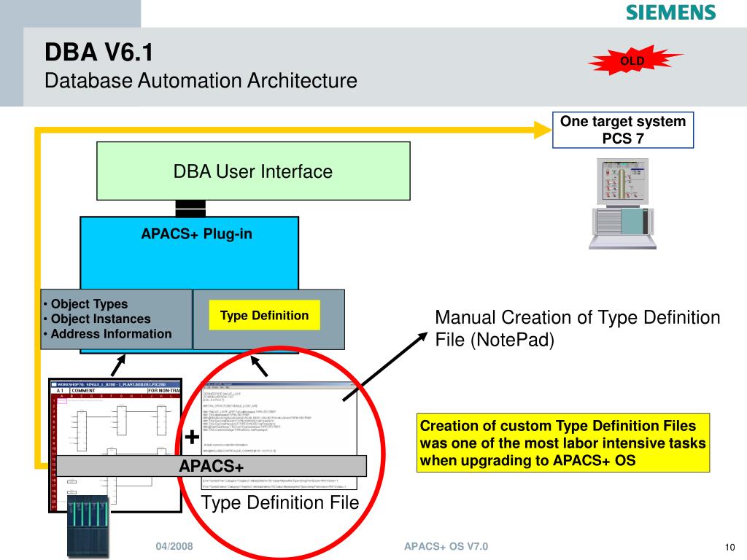Screen dimensions: 747x560
Task: Click the WORKSHOP70 window title bar
Action: click(x=116, y=384)
